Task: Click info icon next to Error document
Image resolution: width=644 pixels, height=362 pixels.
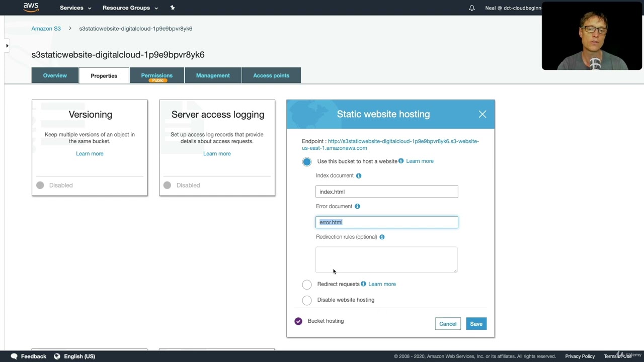Action: click(357, 206)
